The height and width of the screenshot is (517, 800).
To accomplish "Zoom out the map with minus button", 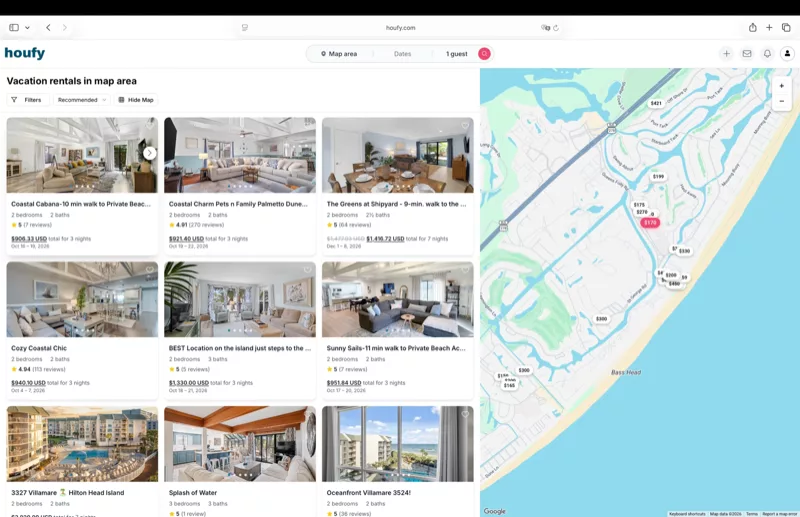I will [x=782, y=101].
